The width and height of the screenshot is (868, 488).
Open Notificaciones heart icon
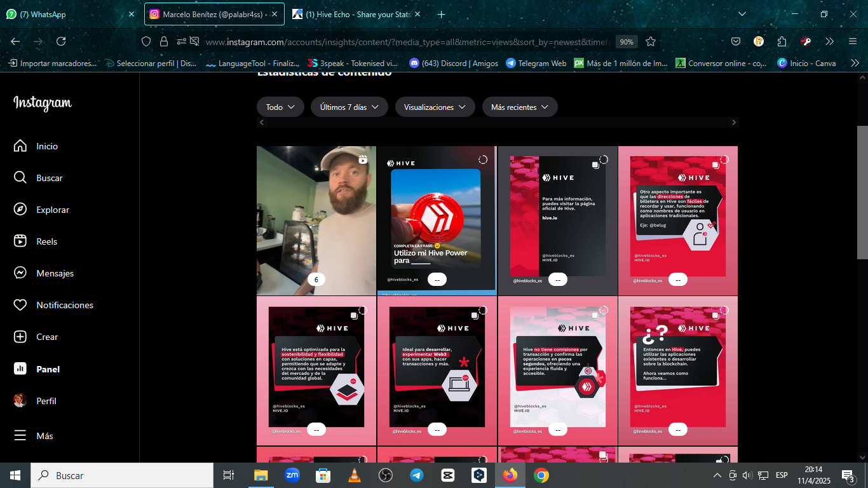(20, 305)
